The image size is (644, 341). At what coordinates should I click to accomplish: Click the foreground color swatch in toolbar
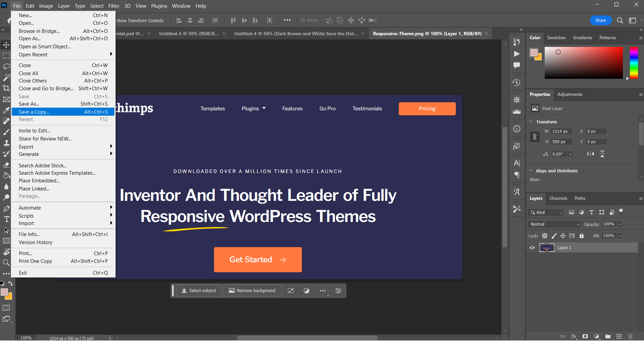tap(4, 292)
